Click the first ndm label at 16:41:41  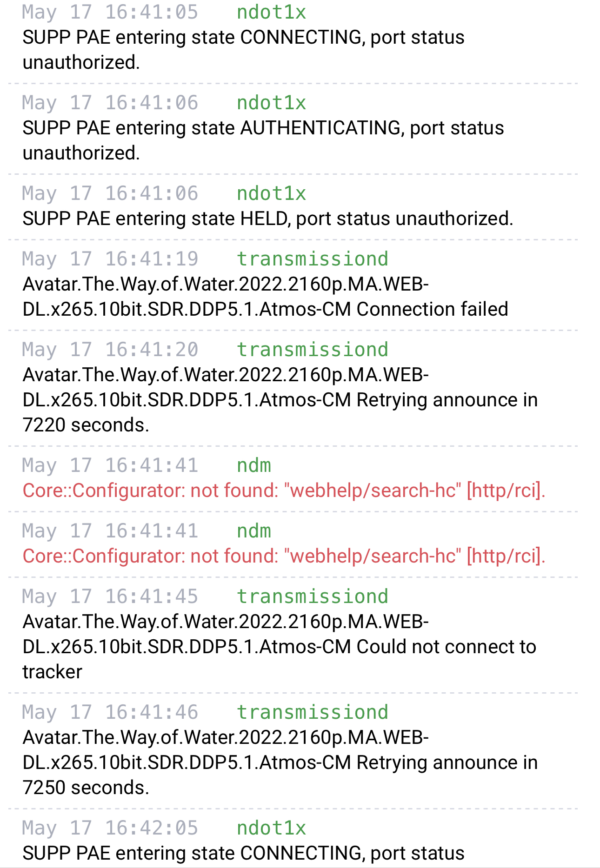pyautogui.click(x=254, y=465)
